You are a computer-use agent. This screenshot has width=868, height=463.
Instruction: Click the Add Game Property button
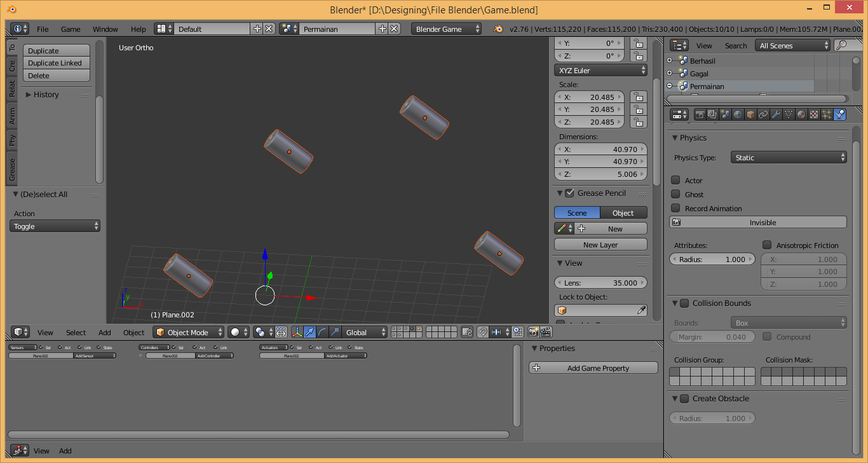click(593, 368)
